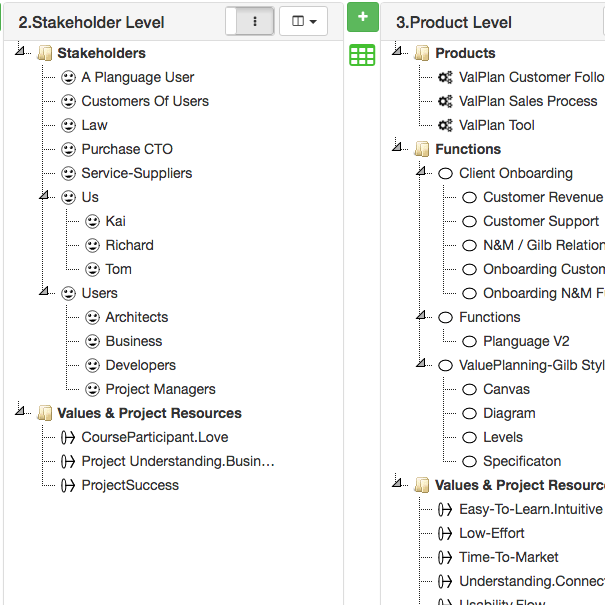This screenshot has width=605, height=605.
Task: Select the Us stakeholder label
Action: 90,197
